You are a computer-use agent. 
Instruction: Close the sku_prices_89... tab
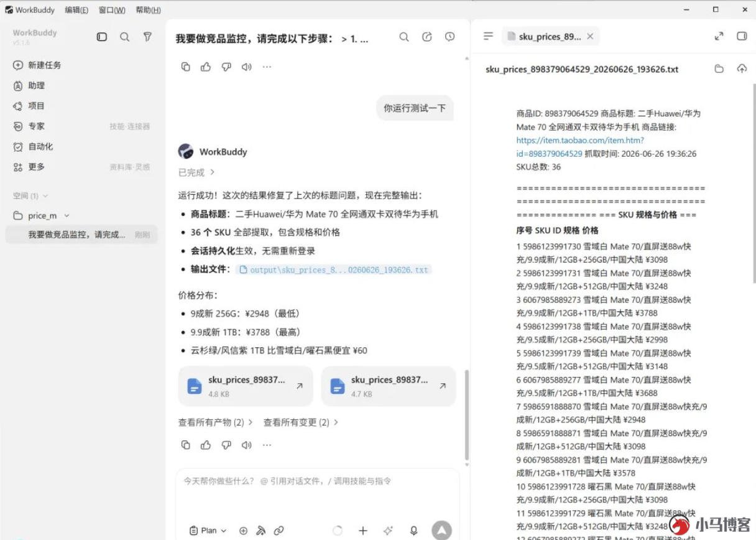pyautogui.click(x=590, y=37)
